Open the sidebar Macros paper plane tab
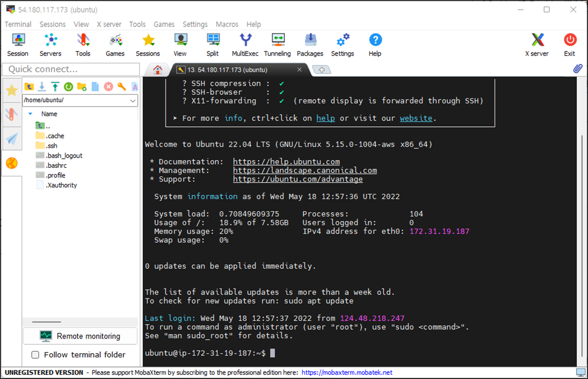Viewport: 588px width, 379px height. [12, 139]
